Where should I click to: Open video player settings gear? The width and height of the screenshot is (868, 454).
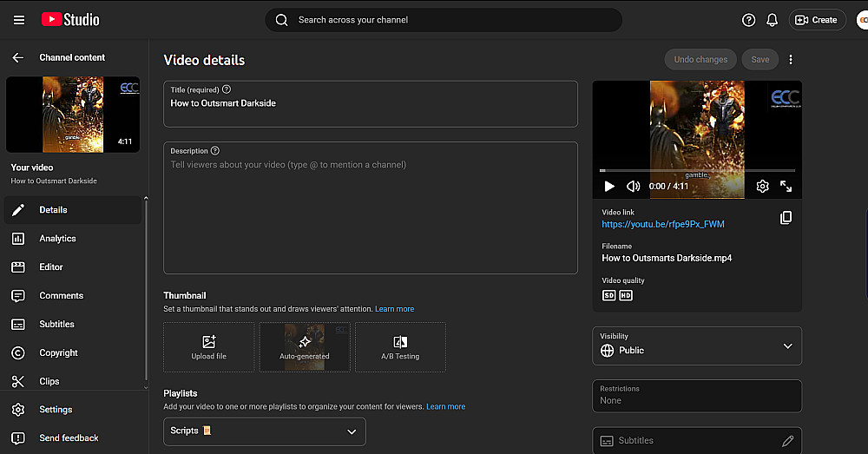pyautogui.click(x=762, y=186)
